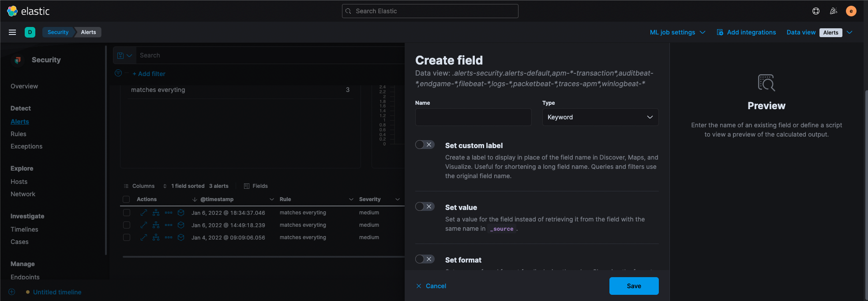Image resolution: width=868 pixels, height=301 pixels.
Task: Toggle the main navigation hamburger menu
Action: click(x=12, y=32)
